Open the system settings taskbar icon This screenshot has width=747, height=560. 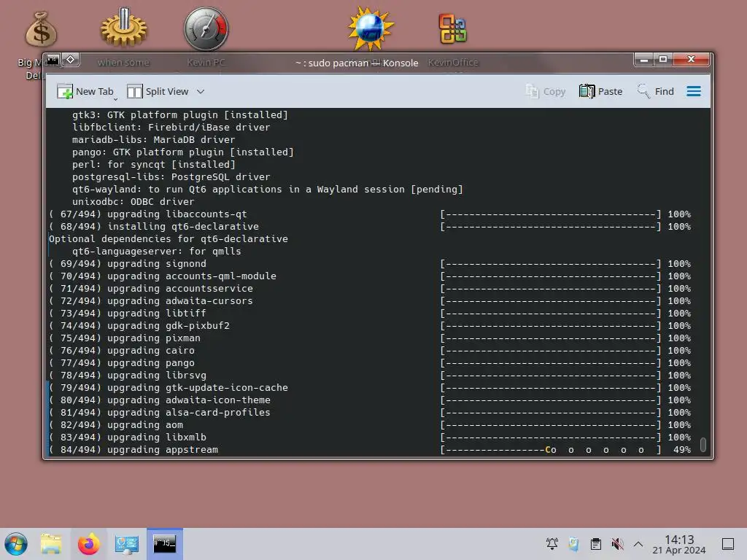[127, 544]
